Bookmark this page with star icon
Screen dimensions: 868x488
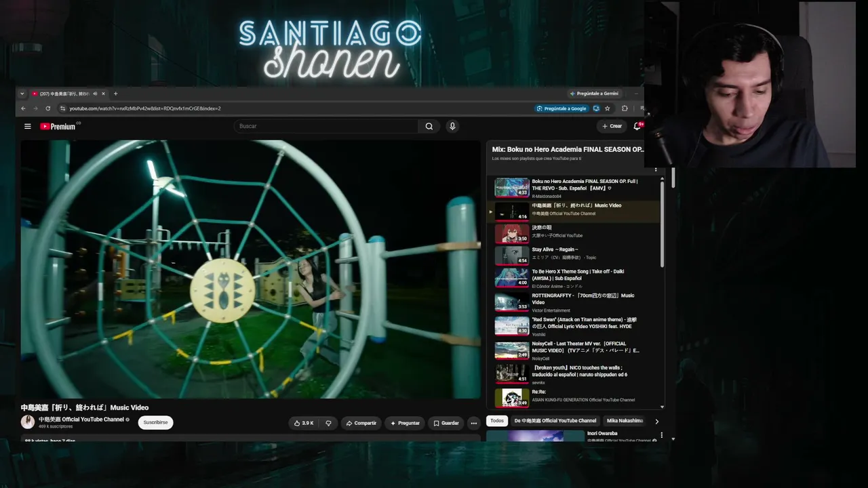pos(608,108)
